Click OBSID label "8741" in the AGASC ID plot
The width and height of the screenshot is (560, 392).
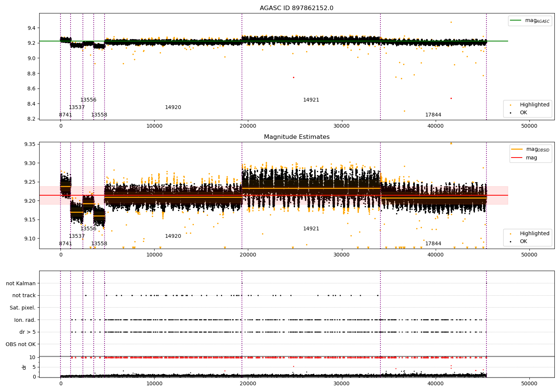click(66, 115)
